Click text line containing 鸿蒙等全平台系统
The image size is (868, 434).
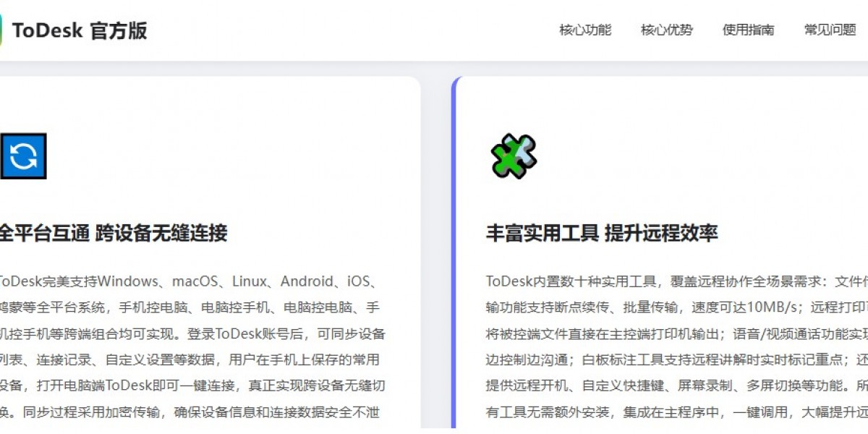coord(190,307)
